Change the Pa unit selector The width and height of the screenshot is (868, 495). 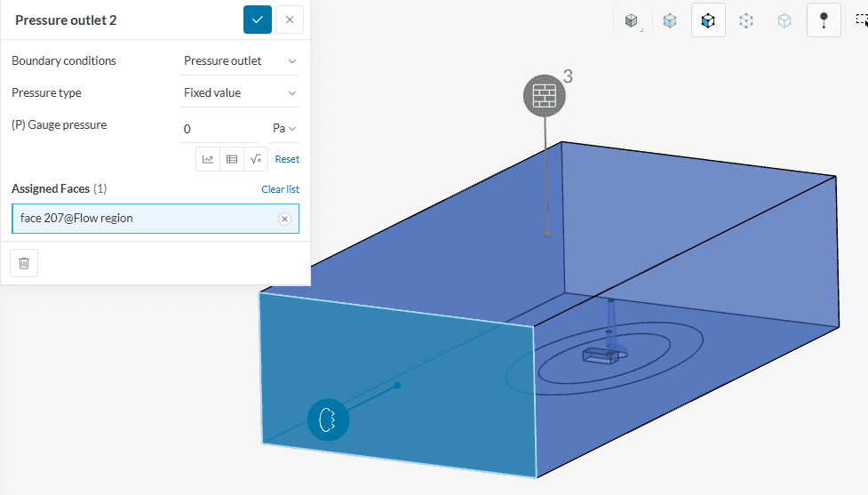[x=284, y=129]
